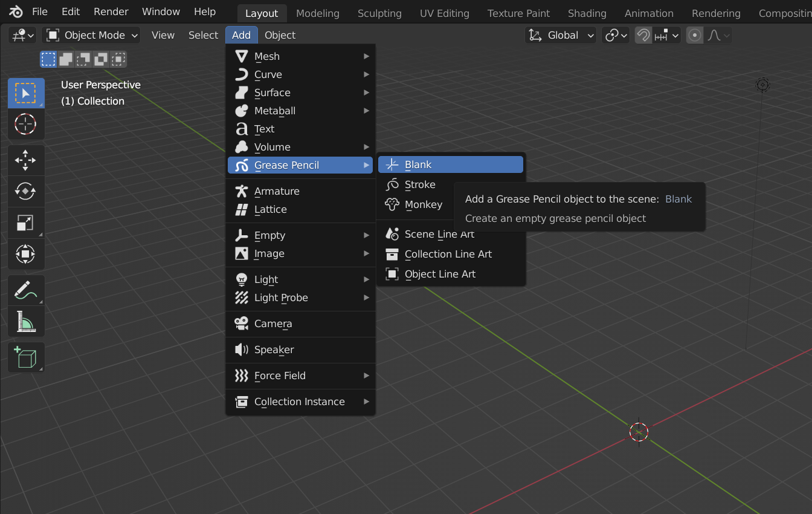Toggle snapping with the magnet icon
Viewport: 812px width, 514px height.
(643, 35)
